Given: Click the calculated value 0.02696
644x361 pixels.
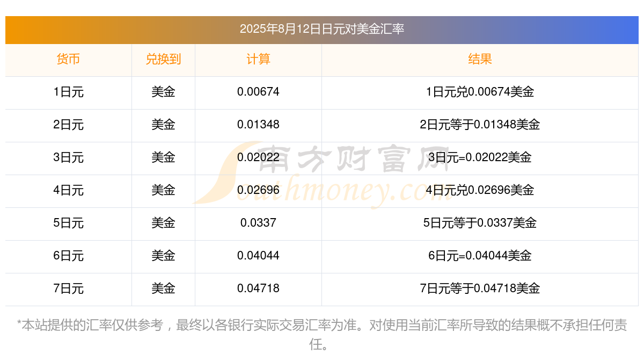Looking at the screenshot, I should (x=258, y=190).
